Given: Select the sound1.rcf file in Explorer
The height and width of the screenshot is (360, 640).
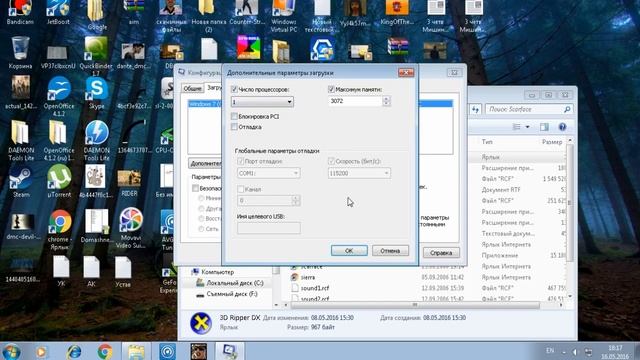Looking at the screenshot, I should pos(315,288).
